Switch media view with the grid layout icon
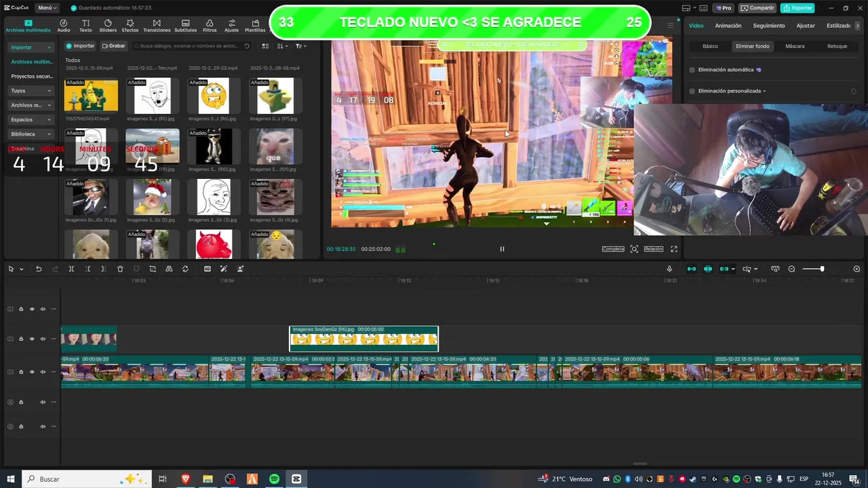868x488 pixels. click(x=265, y=46)
